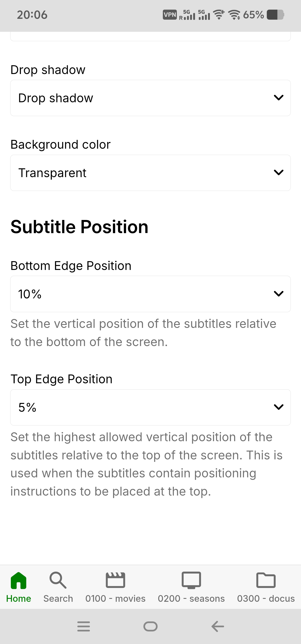Expand chevron beside 10% value
This screenshot has width=301, height=644.
click(x=278, y=294)
